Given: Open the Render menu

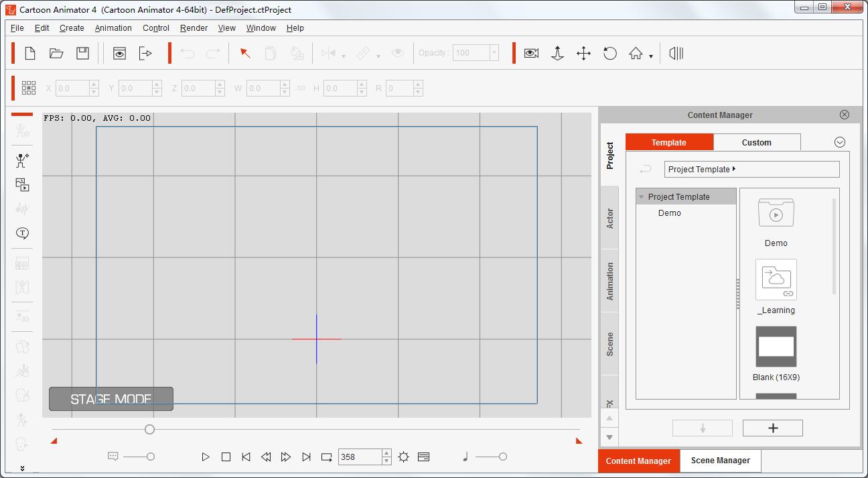Looking at the screenshot, I should click(x=194, y=28).
